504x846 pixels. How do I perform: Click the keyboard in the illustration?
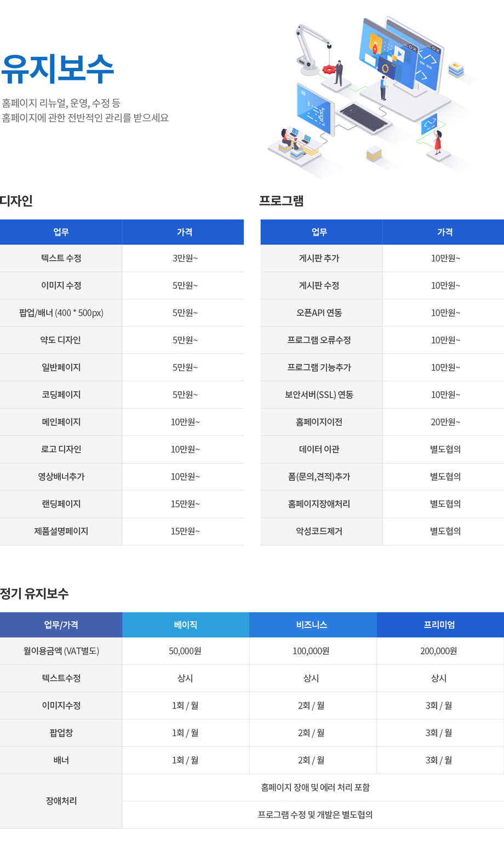point(363,117)
